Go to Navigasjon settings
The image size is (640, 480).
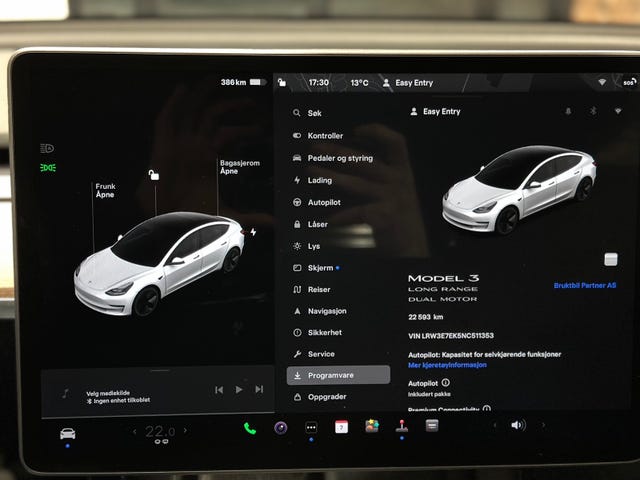point(320,311)
